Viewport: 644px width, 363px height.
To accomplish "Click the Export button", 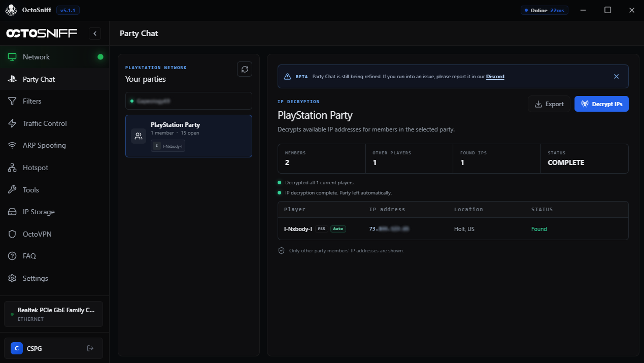I will click(x=549, y=104).
